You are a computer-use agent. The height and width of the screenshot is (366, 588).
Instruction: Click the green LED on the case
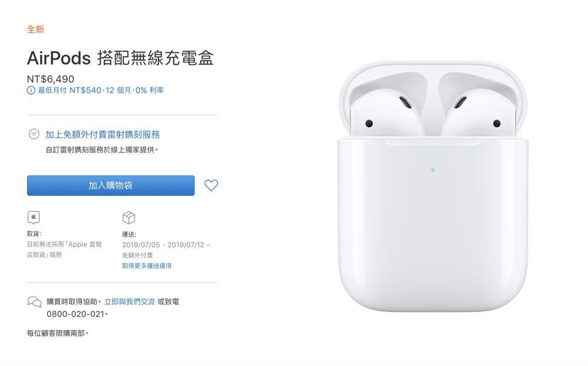tap(433, 170)
